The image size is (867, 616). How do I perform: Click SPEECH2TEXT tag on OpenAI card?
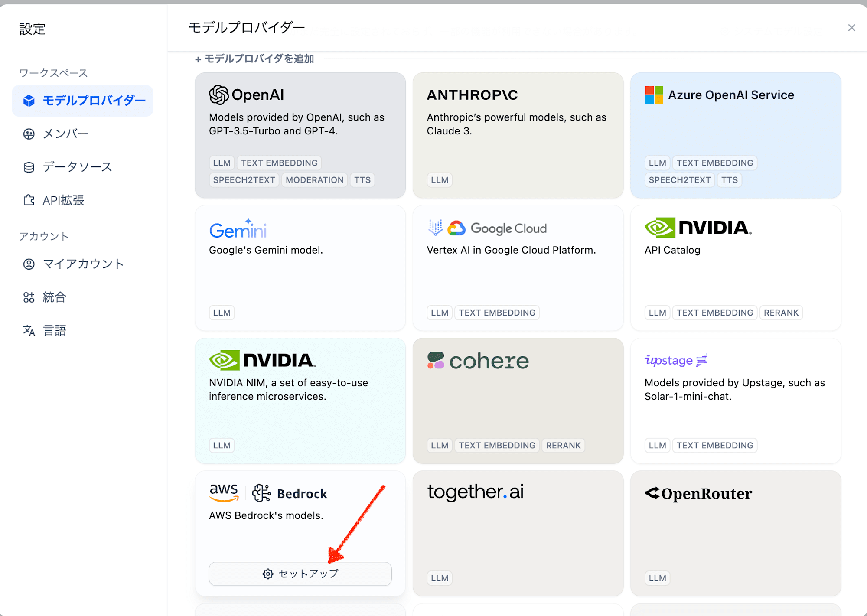point(244,180)
